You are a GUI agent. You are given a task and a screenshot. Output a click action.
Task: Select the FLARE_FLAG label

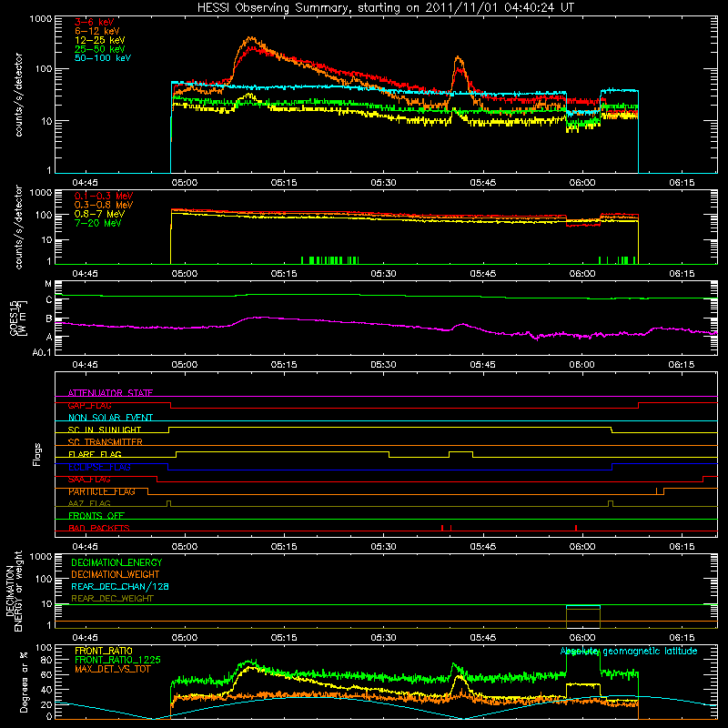(95, 454)
